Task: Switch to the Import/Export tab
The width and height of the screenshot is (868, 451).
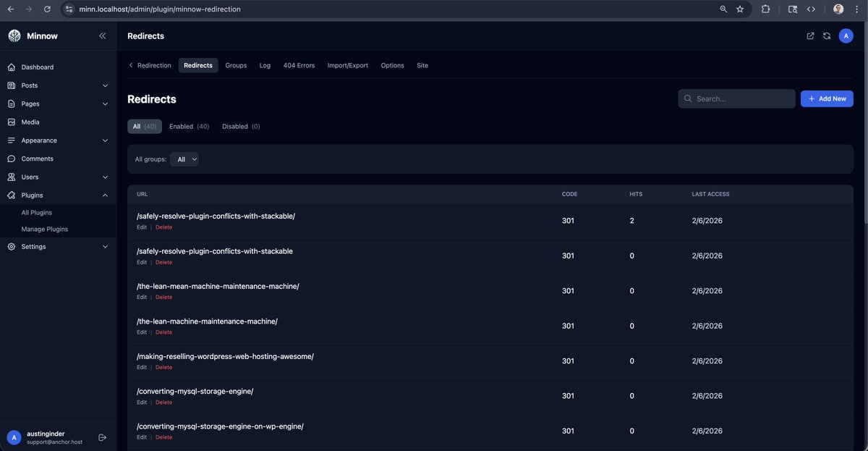Action: pyautogui.click(x=348, y=65)
